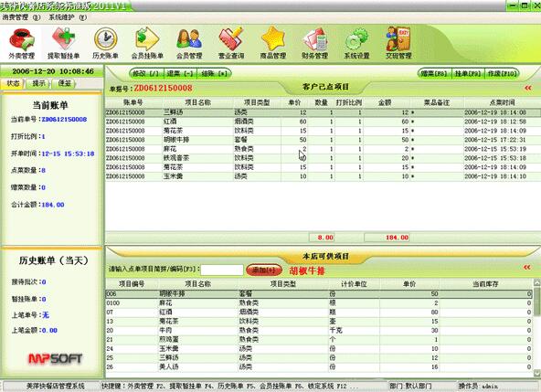Open 交班管理 exit door icon
Viewport: 541px width, 392px height.
tap(398, 44)
